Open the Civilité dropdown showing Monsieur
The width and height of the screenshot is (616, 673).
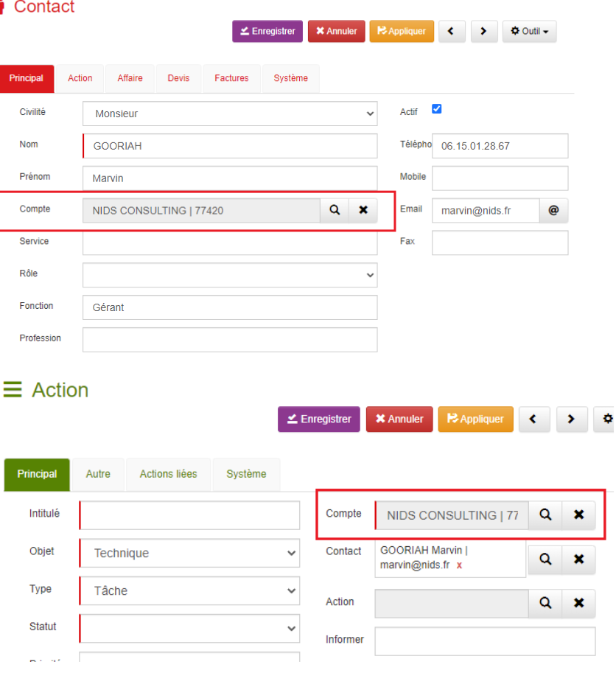[x=230, y=114]
